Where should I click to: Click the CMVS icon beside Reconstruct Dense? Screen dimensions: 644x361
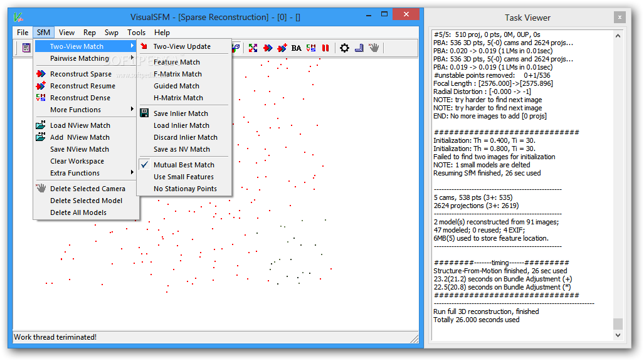coord(41,98)
